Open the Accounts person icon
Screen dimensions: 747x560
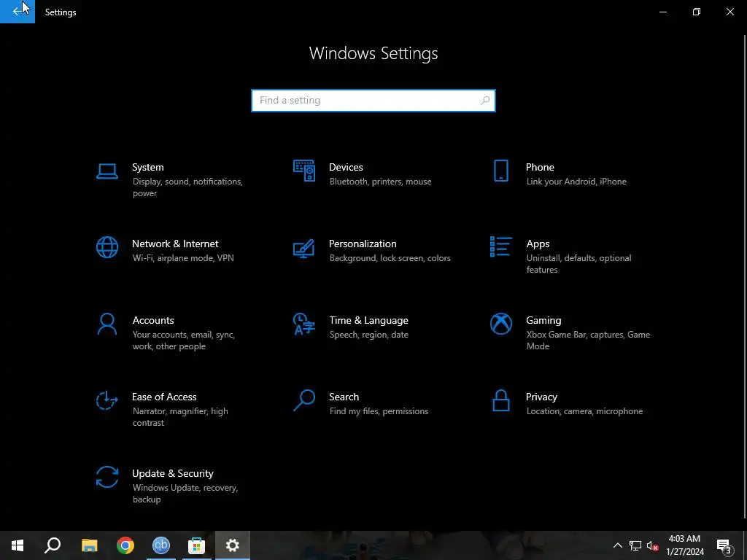click(x=107, y=324)
